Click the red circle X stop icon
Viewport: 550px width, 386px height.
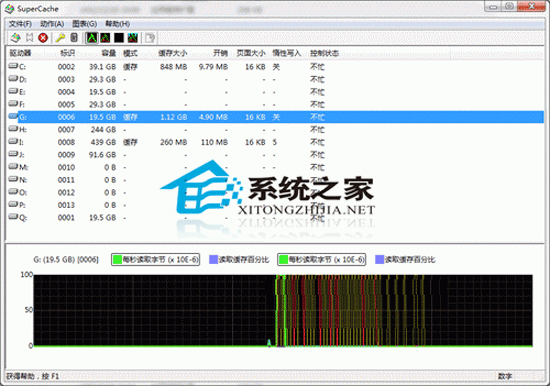click(43, 38)
